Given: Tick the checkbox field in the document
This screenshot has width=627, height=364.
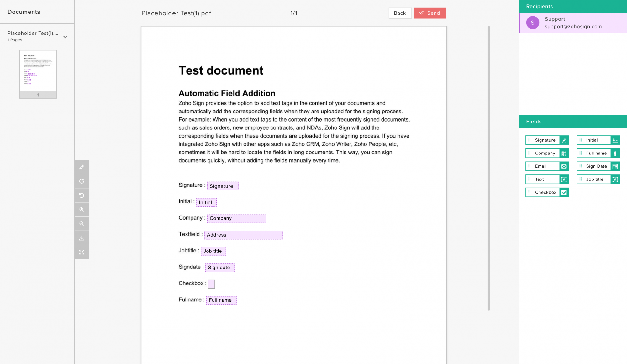Looking at the screenshot, I should (211, 284).
